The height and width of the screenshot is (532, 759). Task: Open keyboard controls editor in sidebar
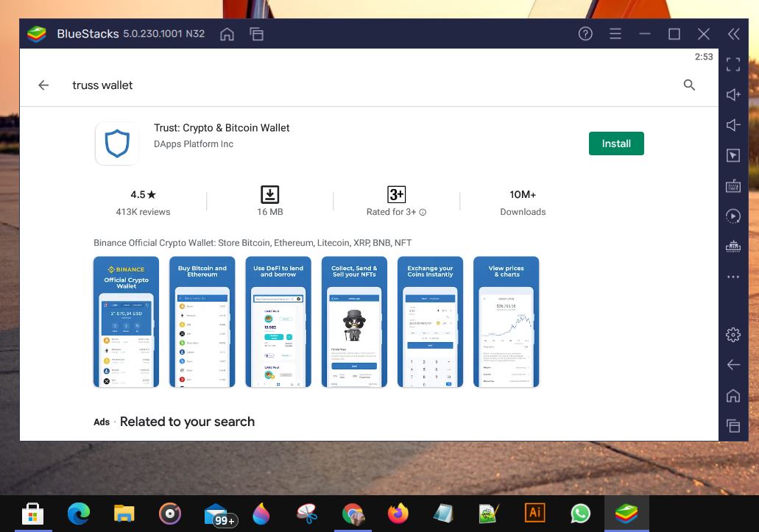(732, 185)
